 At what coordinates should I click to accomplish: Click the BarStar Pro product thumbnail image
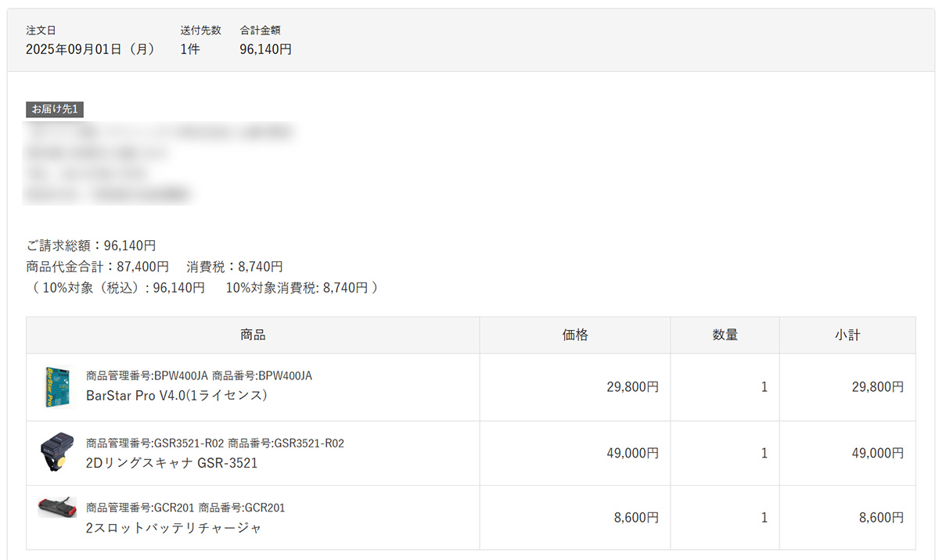point(56,386)
